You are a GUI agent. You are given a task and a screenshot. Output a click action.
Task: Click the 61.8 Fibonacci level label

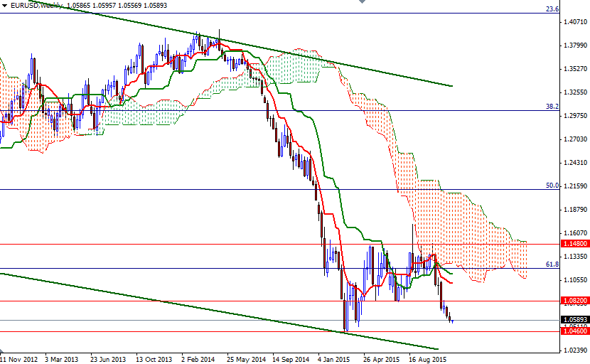(552, 264)
